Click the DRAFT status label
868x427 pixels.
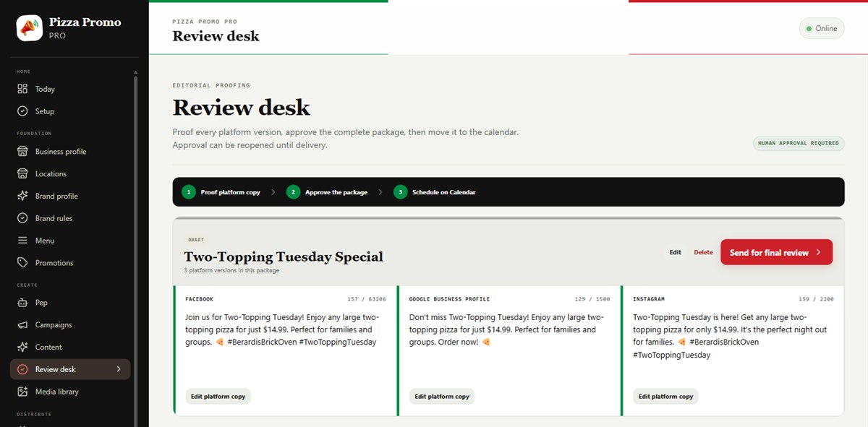pos(195,239)
